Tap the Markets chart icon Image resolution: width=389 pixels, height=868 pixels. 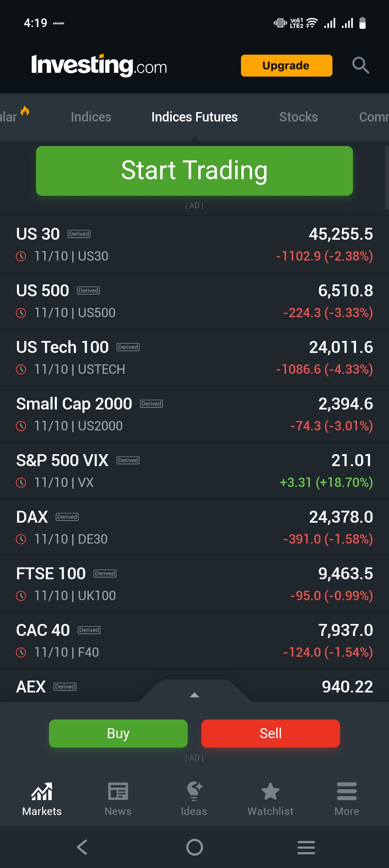tap(42, 792)
